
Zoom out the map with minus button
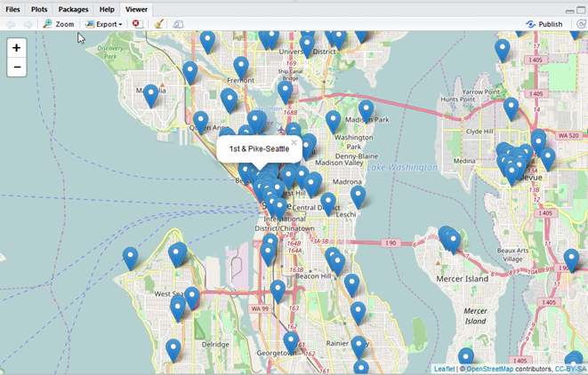17,68
